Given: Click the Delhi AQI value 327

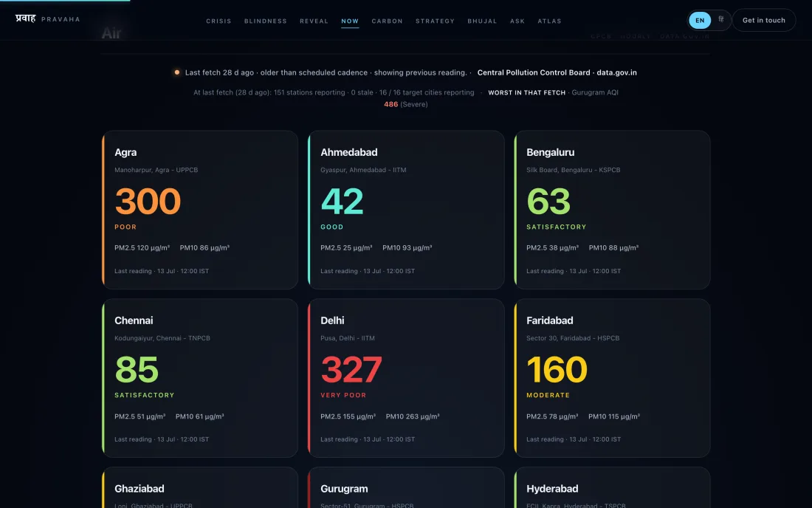Looking at the screenshot, I should pos(351,369).
